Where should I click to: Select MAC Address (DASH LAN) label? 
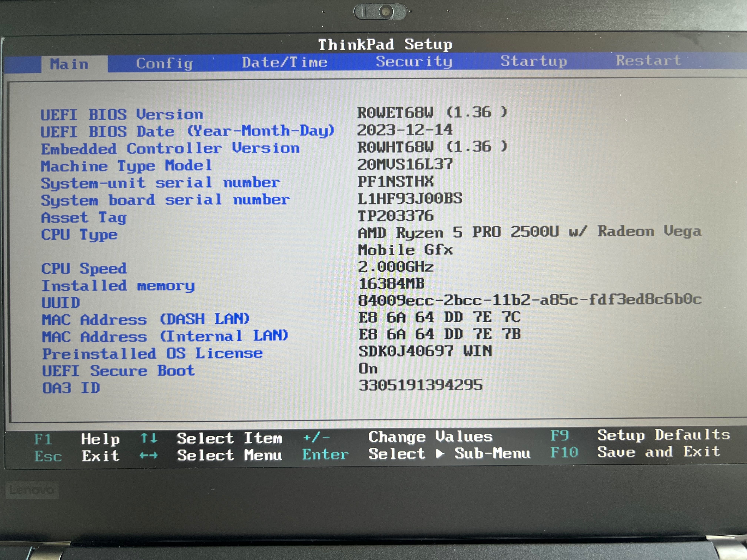pos(146,319)
